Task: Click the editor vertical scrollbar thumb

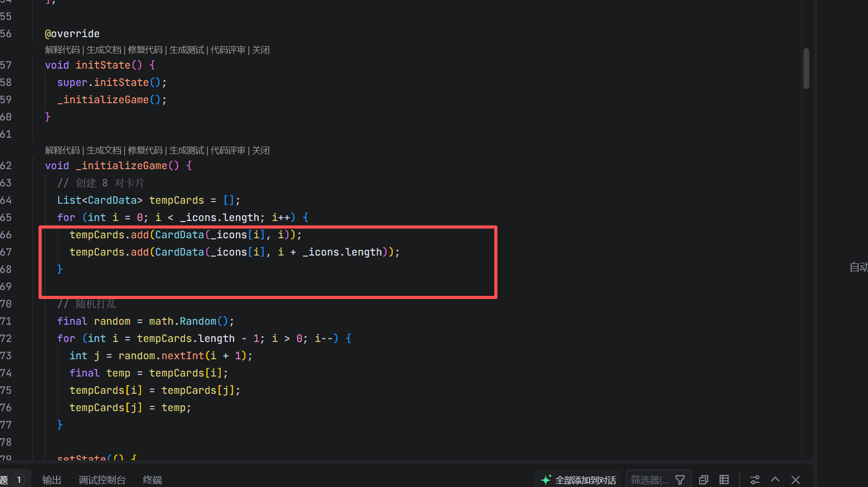Action: point(806,69)
